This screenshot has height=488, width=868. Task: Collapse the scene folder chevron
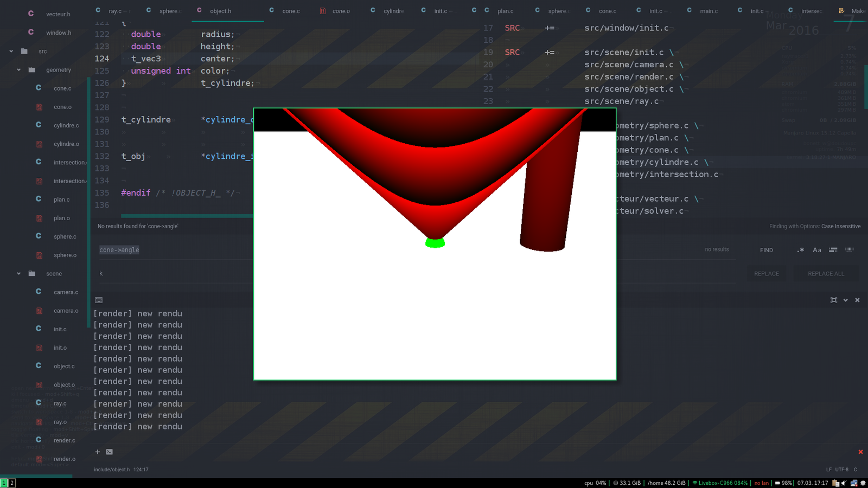click(19, 274)
